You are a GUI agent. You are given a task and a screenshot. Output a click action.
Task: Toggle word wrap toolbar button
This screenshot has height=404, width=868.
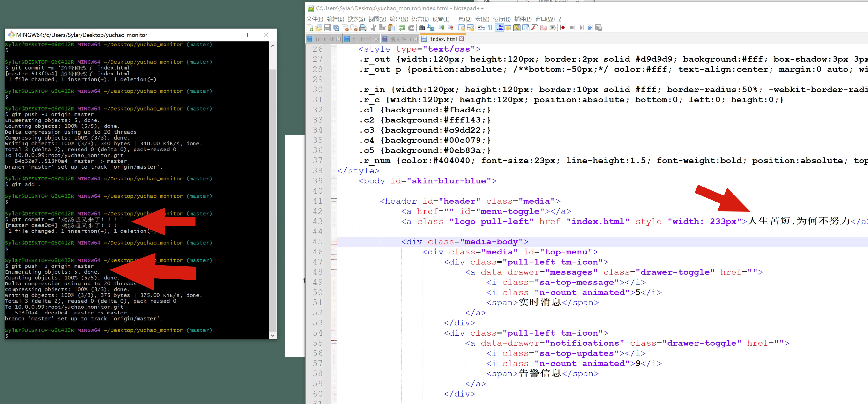click(x=481, y=28)
